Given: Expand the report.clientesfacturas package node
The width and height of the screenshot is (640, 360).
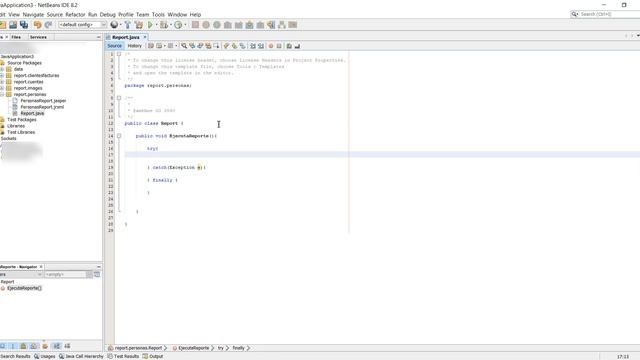Looking at the screenshot, I should [2, 76].
